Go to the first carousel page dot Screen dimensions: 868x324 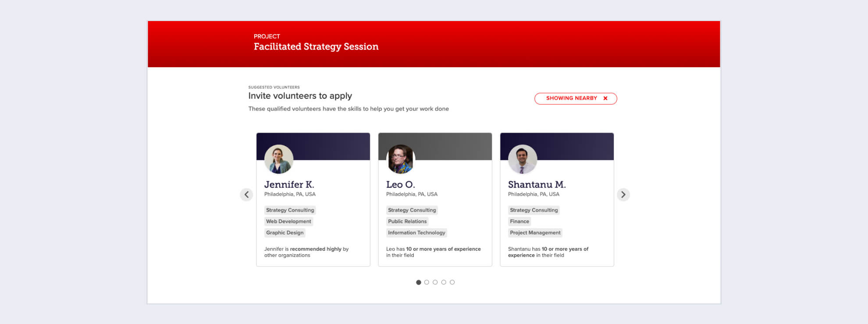[418, 282]
